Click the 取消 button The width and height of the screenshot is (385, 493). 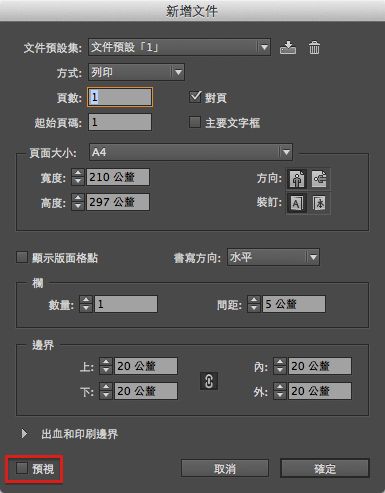point(225,469)
